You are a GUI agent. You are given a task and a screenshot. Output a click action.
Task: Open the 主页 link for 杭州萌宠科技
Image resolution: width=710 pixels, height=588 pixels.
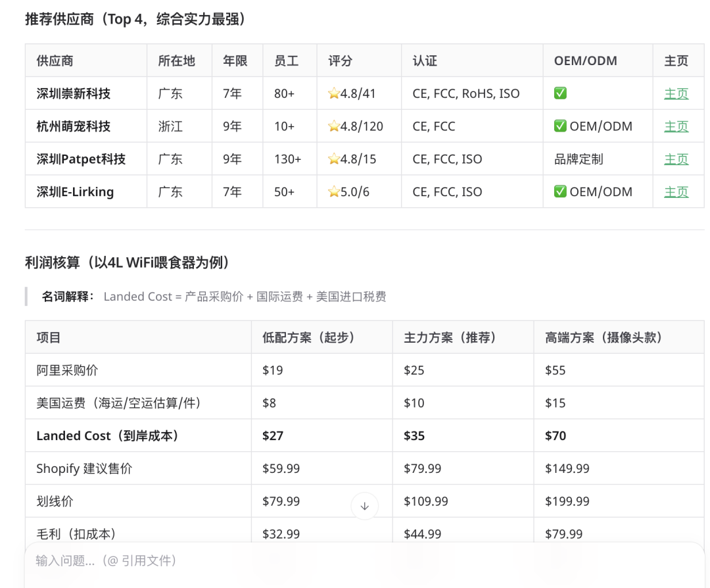click(x=676, y=126)
